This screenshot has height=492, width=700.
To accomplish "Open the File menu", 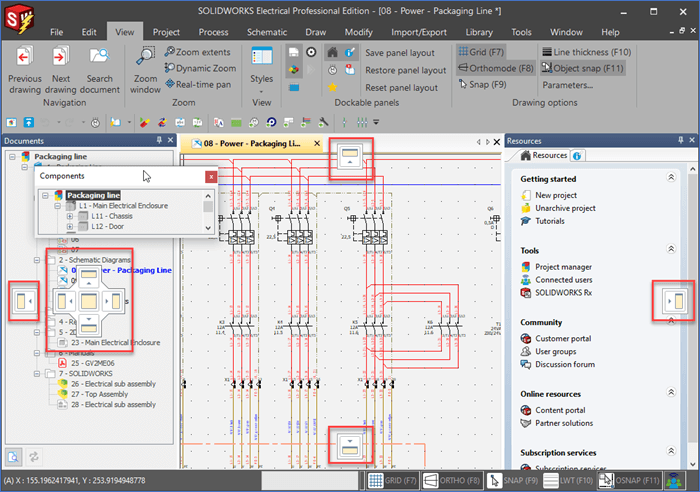I will tap(56, 32).
